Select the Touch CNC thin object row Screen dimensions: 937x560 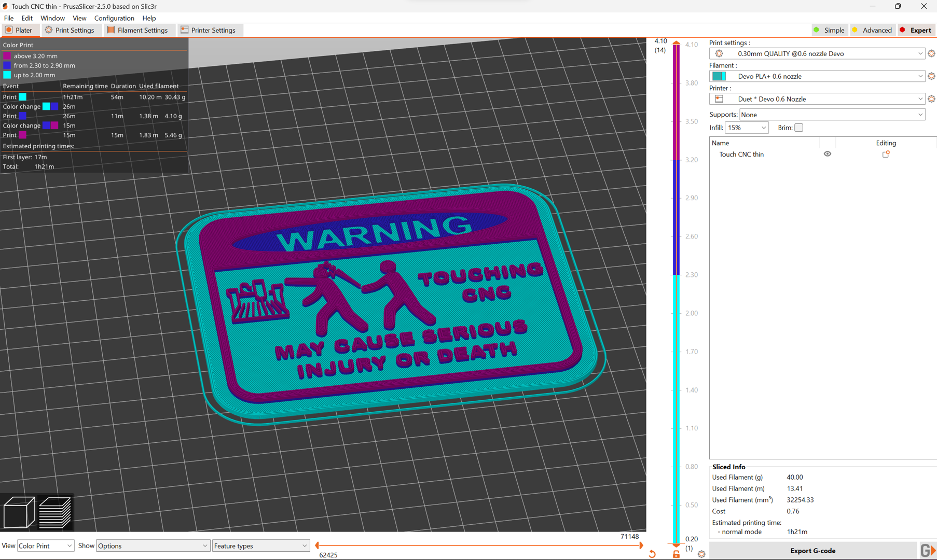(x=823, y=154)
